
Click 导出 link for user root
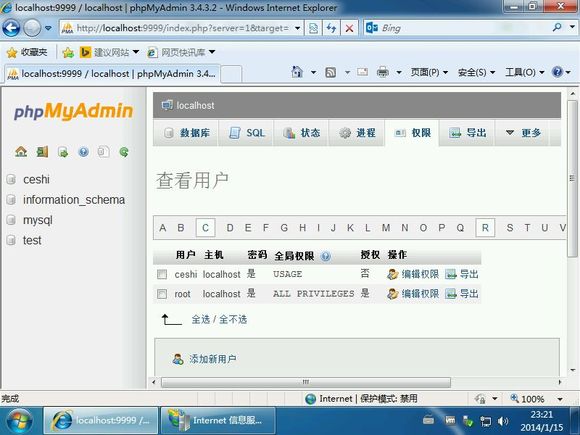tap(462, 294)
